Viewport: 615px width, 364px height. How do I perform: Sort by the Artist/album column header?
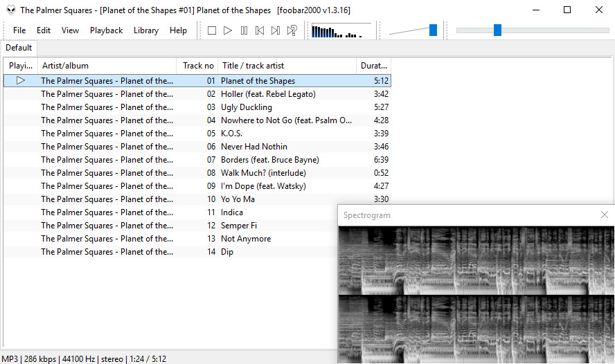[107, 66]
